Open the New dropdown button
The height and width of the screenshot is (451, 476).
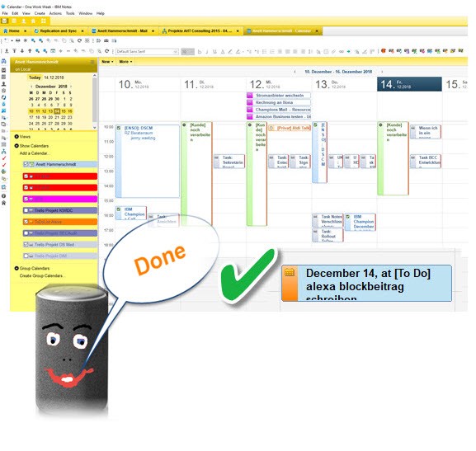pyautogui.click(x=107, y=62)
